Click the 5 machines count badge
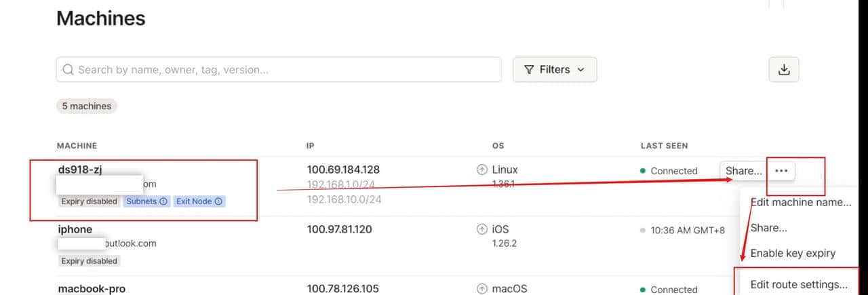 tap(87, 106)
